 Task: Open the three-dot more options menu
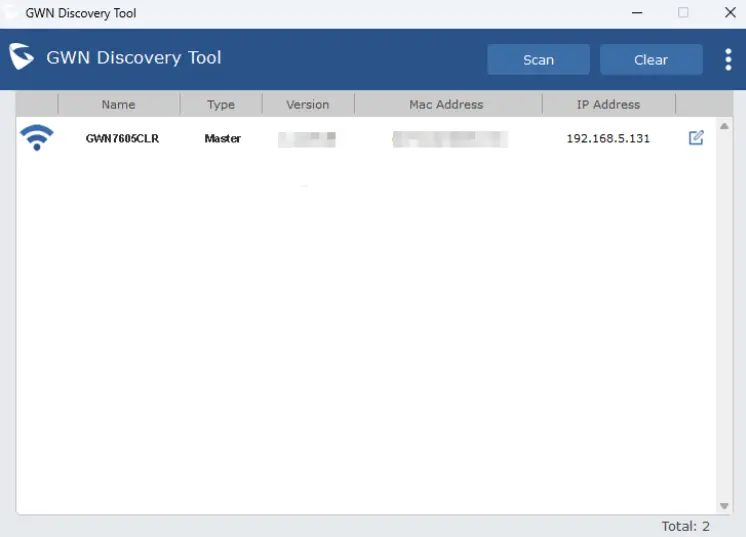coord(728,59)
